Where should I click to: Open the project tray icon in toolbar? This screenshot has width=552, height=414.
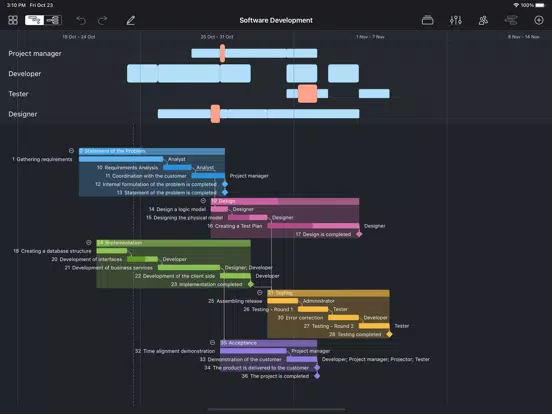(x=427, y=20)
